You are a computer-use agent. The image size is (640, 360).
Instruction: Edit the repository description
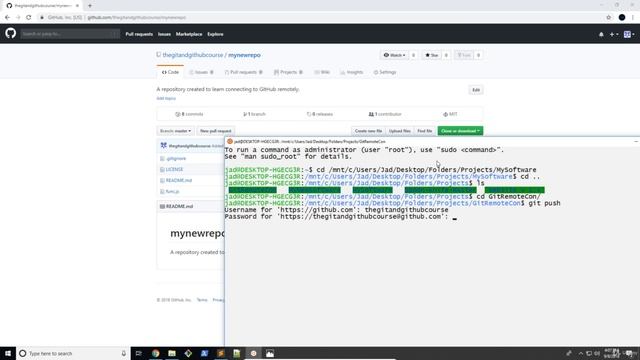click(x=476, y=90)
